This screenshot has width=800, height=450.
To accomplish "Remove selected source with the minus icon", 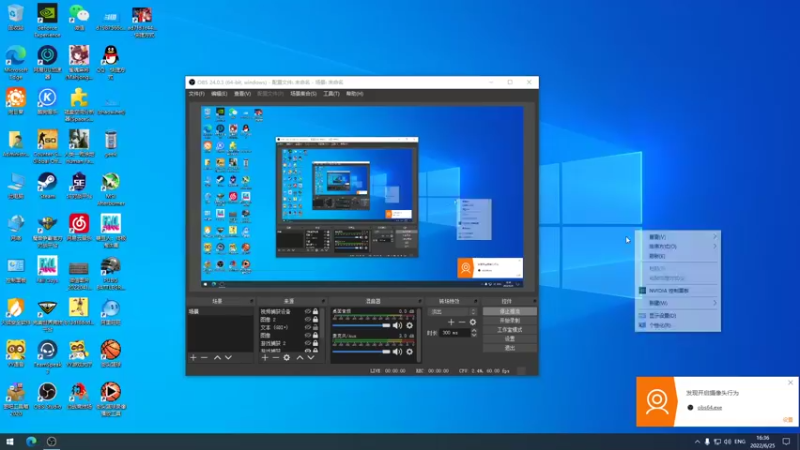I will pyautogui.click(x=276, y=358).
